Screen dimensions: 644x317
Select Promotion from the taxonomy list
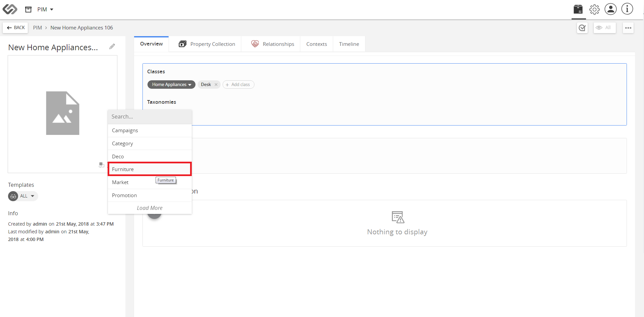(x=150, y=195)
